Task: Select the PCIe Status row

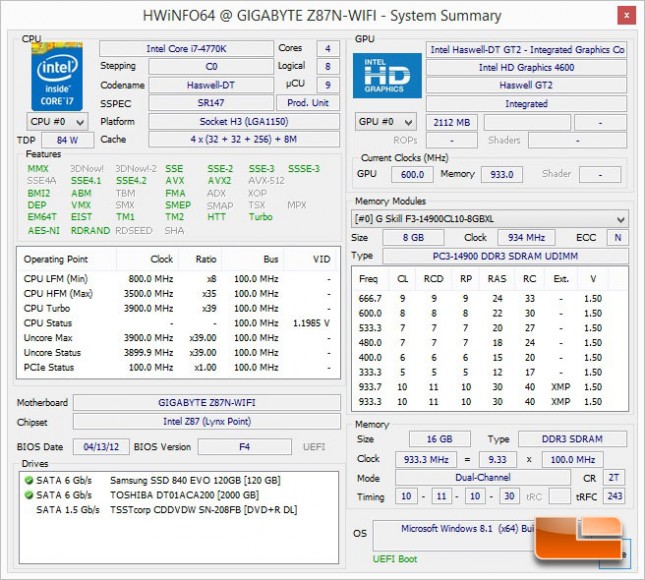Action: [x=178, y=368]
